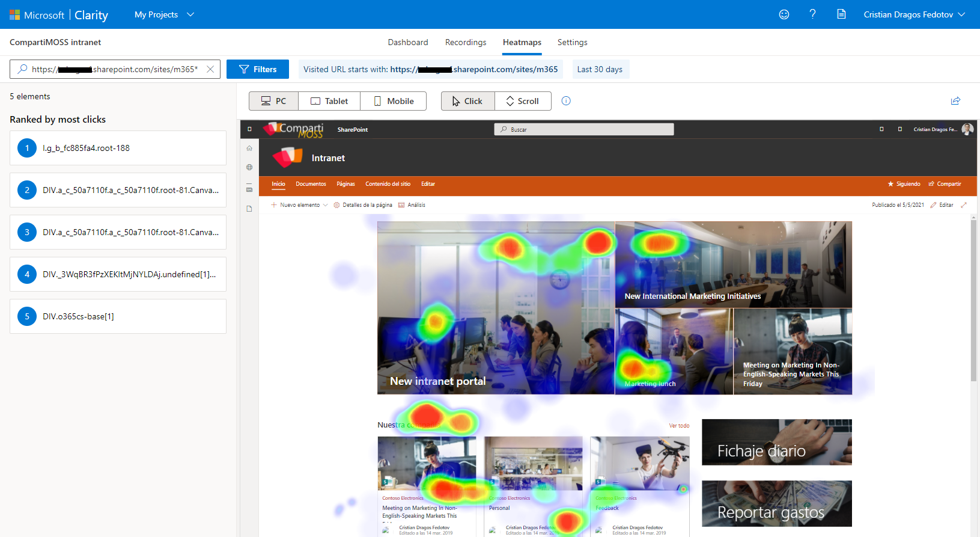Switch heatmap view to PC
980x537 pixels.
273,101
